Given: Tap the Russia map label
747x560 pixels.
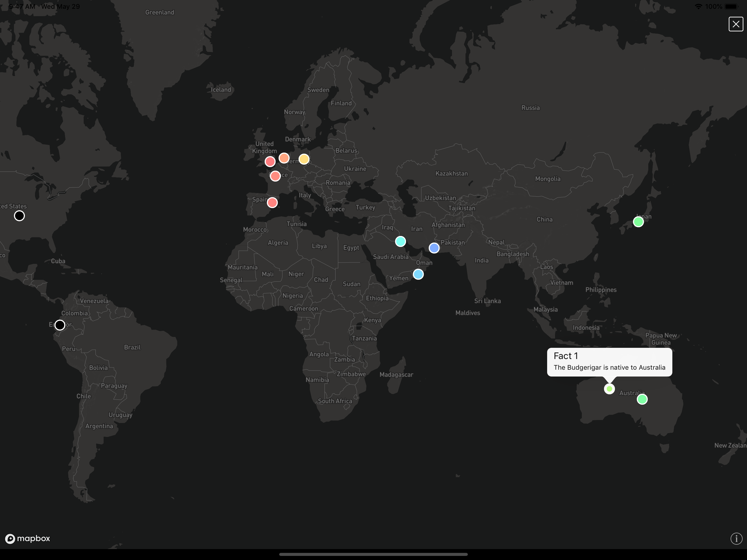Looking at the screenshot, I should pos(530,108).
